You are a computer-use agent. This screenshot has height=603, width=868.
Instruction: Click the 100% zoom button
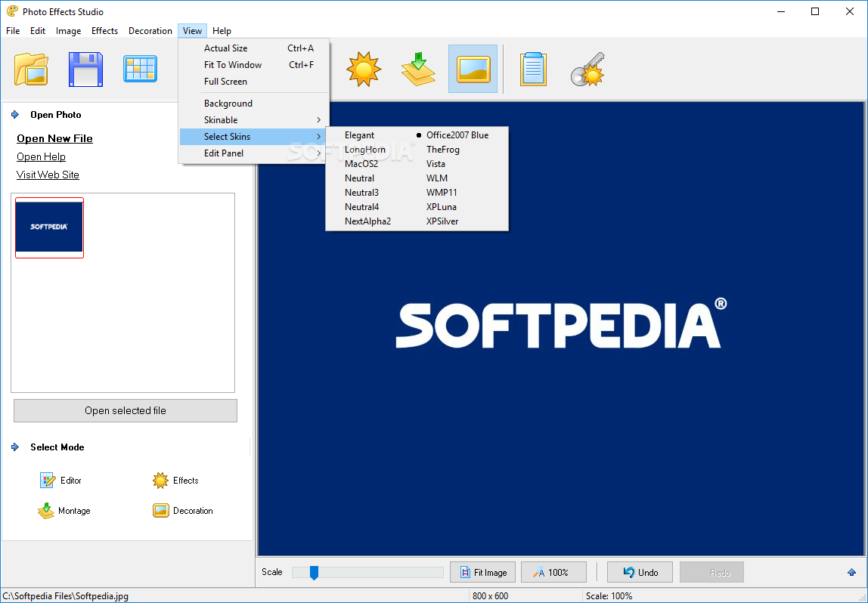[x=553, y=572]
